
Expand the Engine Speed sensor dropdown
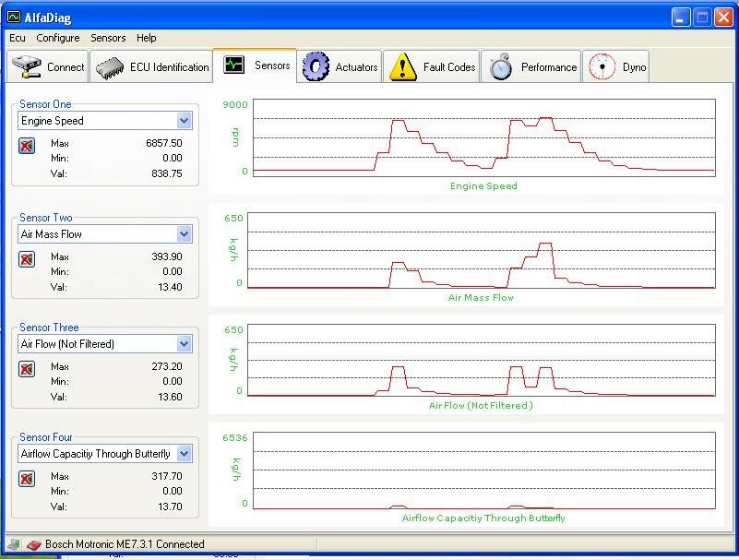(x=184, y=121)
